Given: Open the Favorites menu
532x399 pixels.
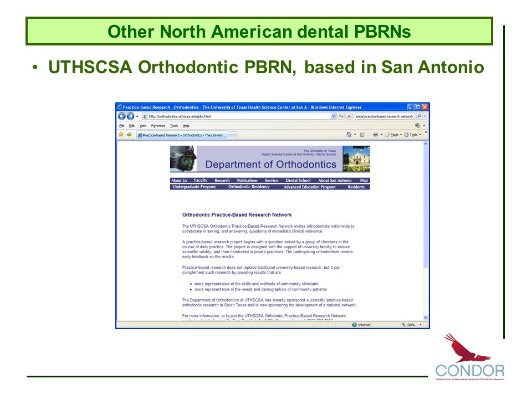Looking at the screenshot, I should tap(158, 126).
